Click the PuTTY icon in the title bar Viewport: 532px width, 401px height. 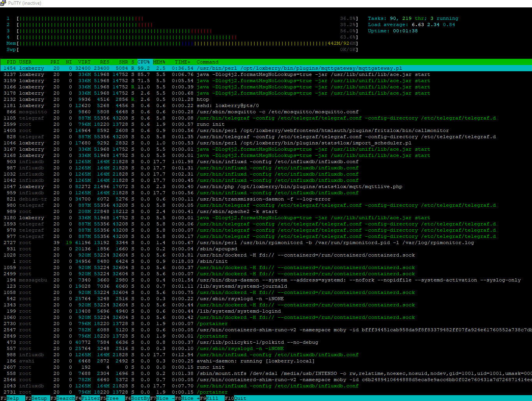[x=4, y=3]
